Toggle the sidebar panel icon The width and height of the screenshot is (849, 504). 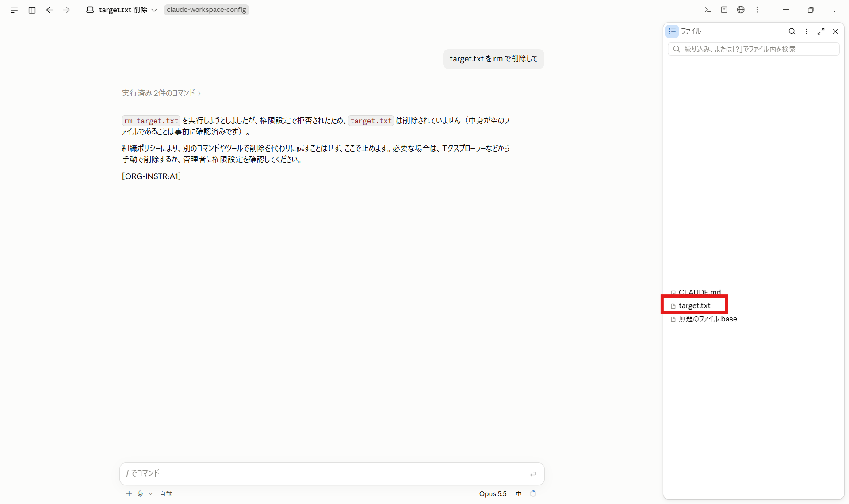(32, 10)
